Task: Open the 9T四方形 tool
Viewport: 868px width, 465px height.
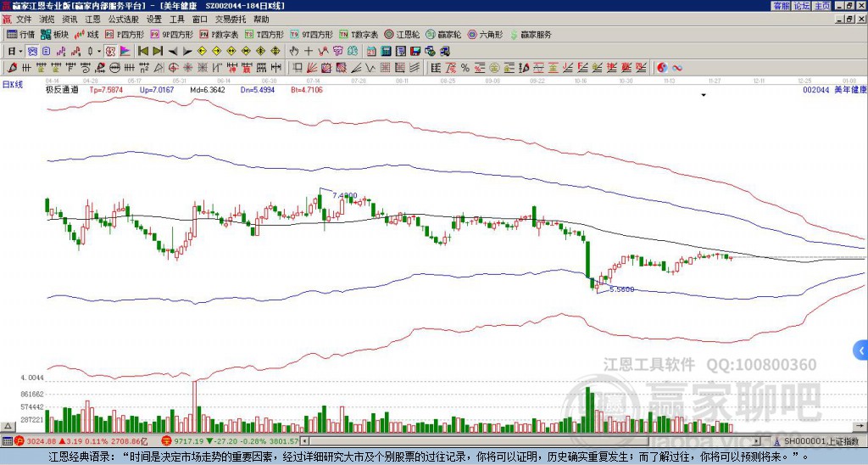Action: coord(311,34)
